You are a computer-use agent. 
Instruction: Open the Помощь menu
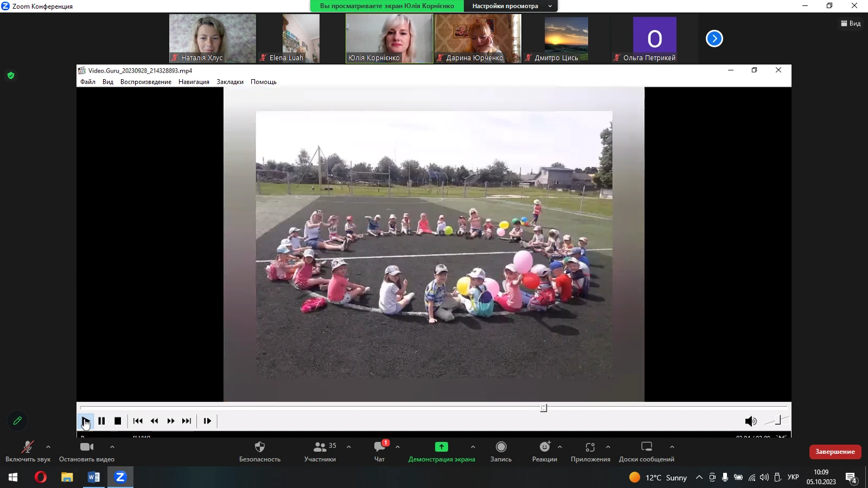tap(264, 82)
